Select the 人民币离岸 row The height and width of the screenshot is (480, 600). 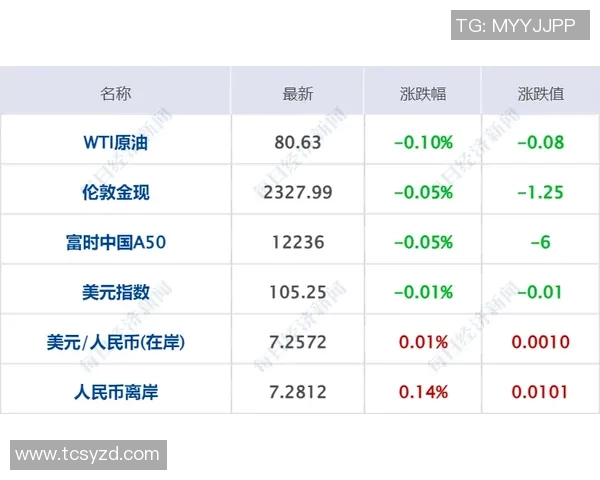[x=115, y=392]
